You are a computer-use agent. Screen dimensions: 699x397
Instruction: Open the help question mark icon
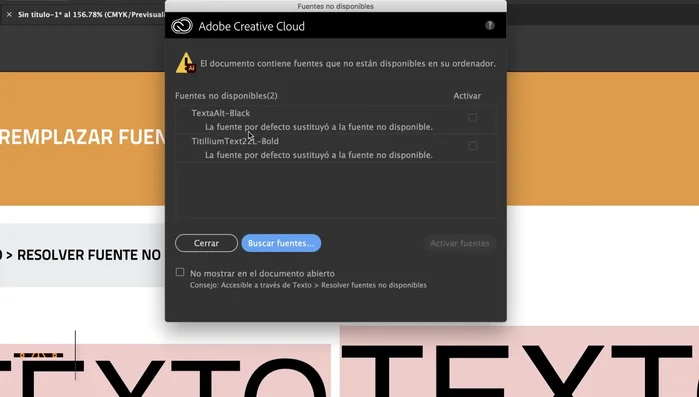489,25
